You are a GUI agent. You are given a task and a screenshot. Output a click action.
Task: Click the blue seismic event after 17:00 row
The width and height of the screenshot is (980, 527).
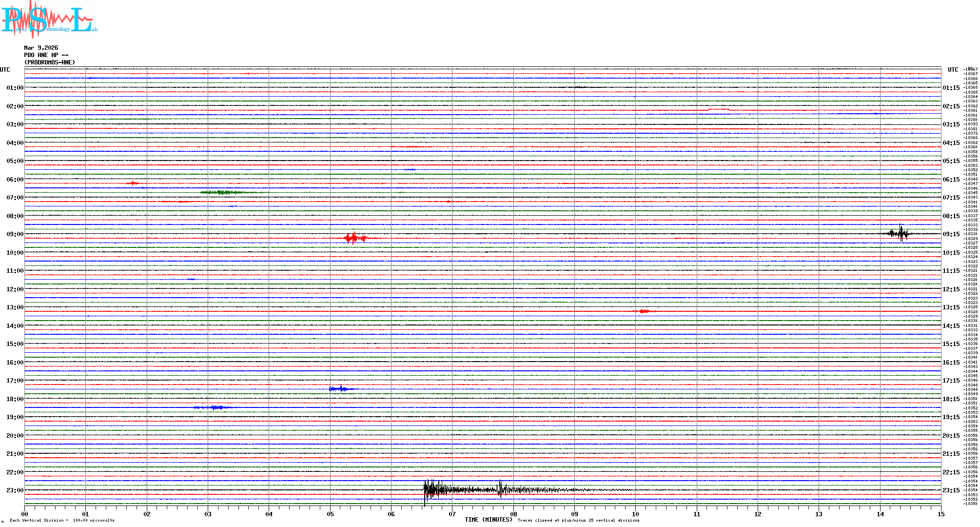tap(340, 389)
